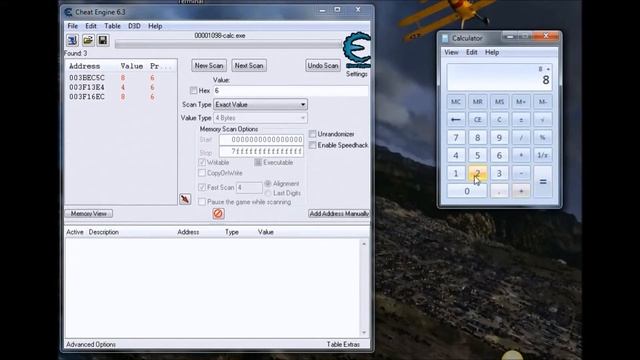Click the Calculator title bar icon
The image size is (640, 360).
click(x=445, y=38)
